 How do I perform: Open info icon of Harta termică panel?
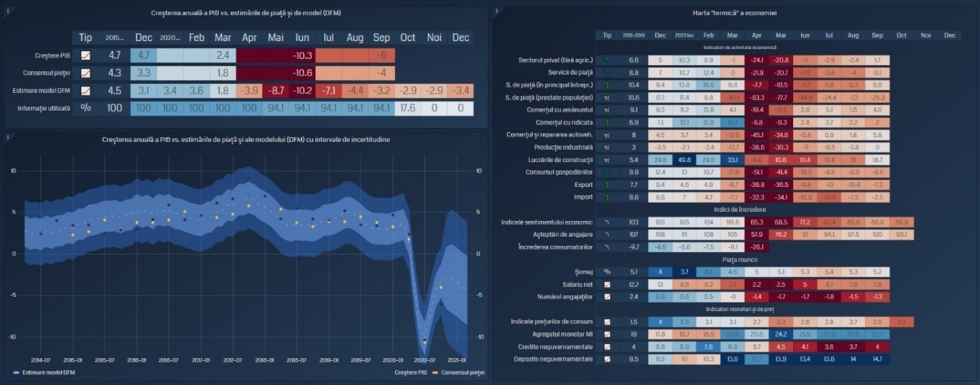pyautogui.click(x=496, y=11)
